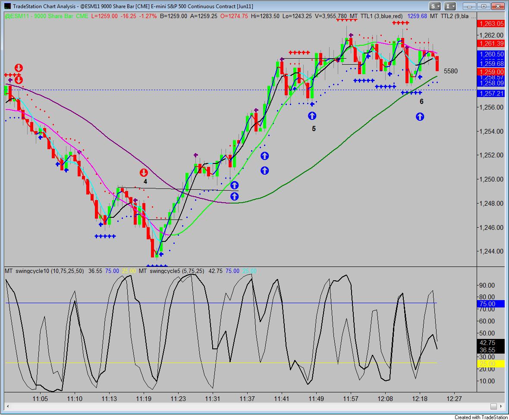Click the 'MT TTL2 (9,bla' indicator label

click(449, 16)
